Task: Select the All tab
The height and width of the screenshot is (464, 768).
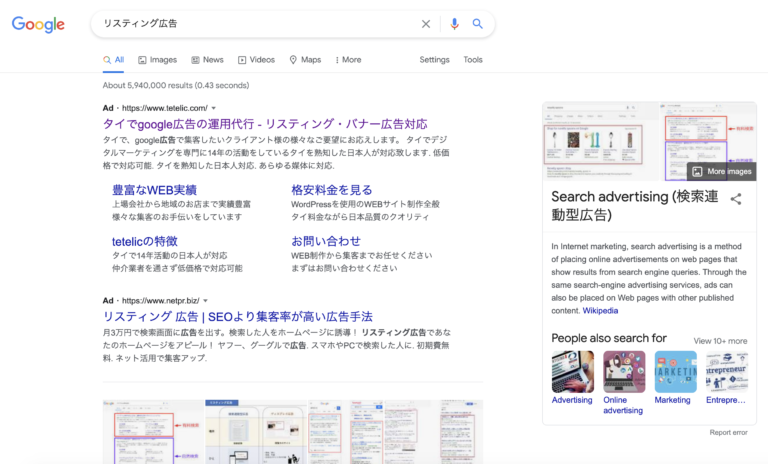Action: (114, 60)
